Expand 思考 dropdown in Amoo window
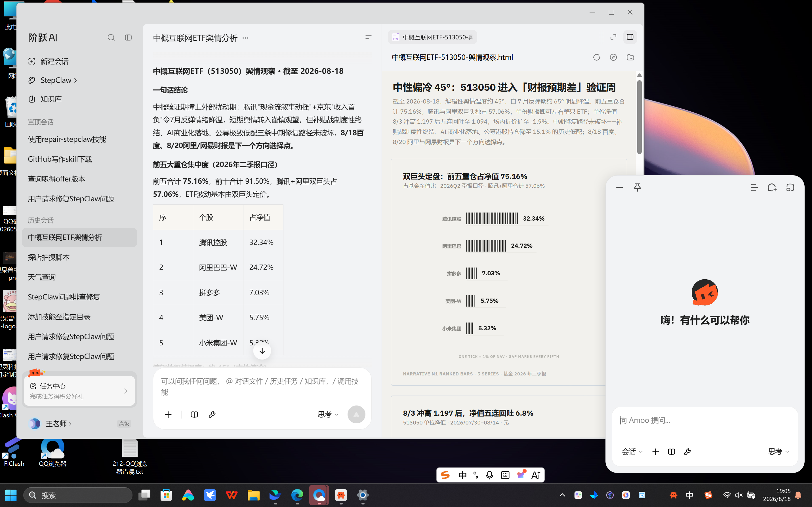 (x=778, y=452)
